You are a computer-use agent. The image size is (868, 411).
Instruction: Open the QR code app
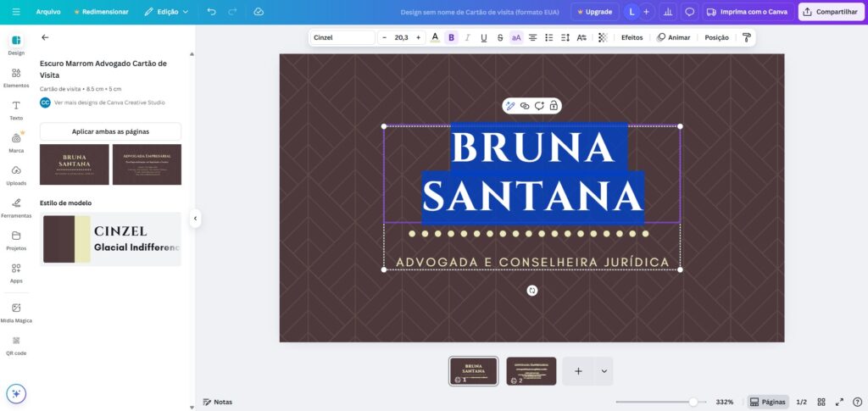16,346
